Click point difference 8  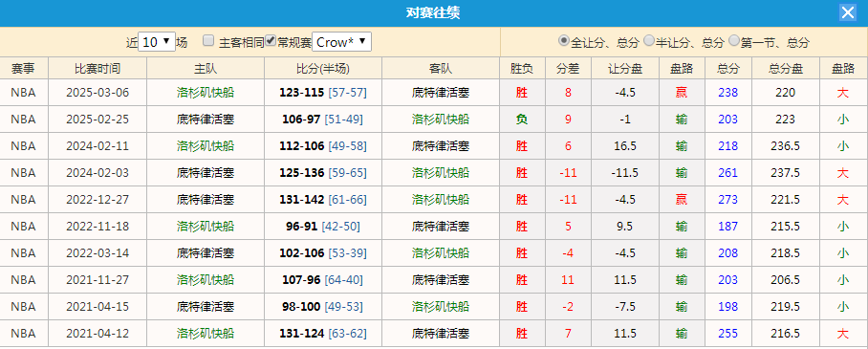tap(568, 93)
